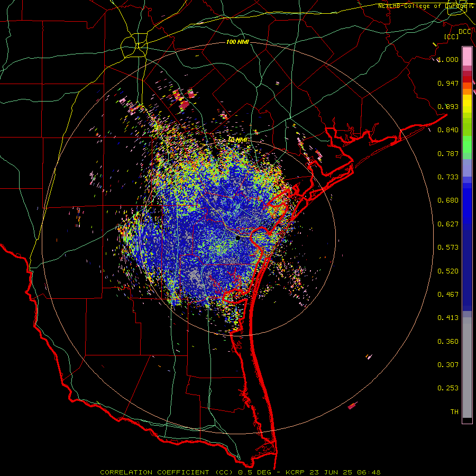The height and width of the screenshot is (476, 476).
Task: Click the 100 NMI range ring label
Action: [237, 42]
